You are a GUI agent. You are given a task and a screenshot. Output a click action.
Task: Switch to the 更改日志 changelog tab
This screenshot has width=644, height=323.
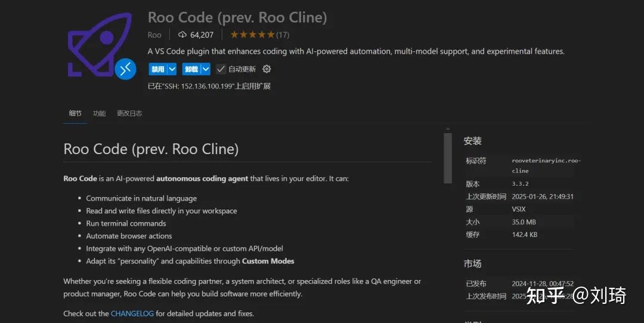click(x=129, y=113)
